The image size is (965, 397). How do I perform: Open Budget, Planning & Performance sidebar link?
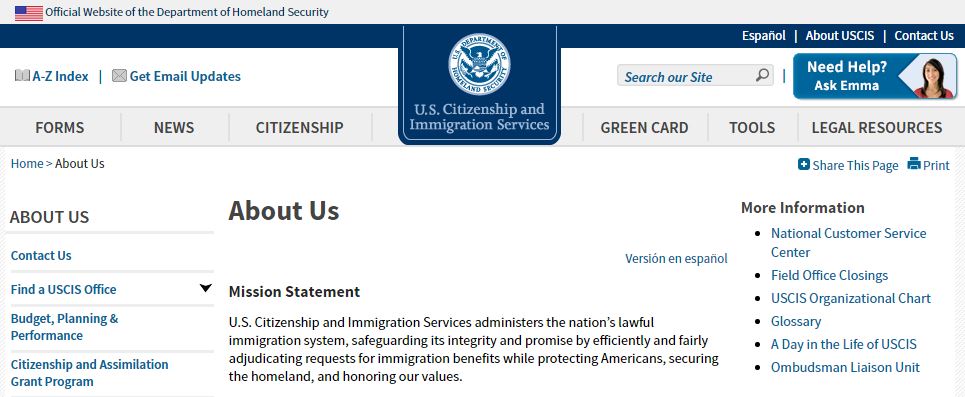(x=65, y=327)
